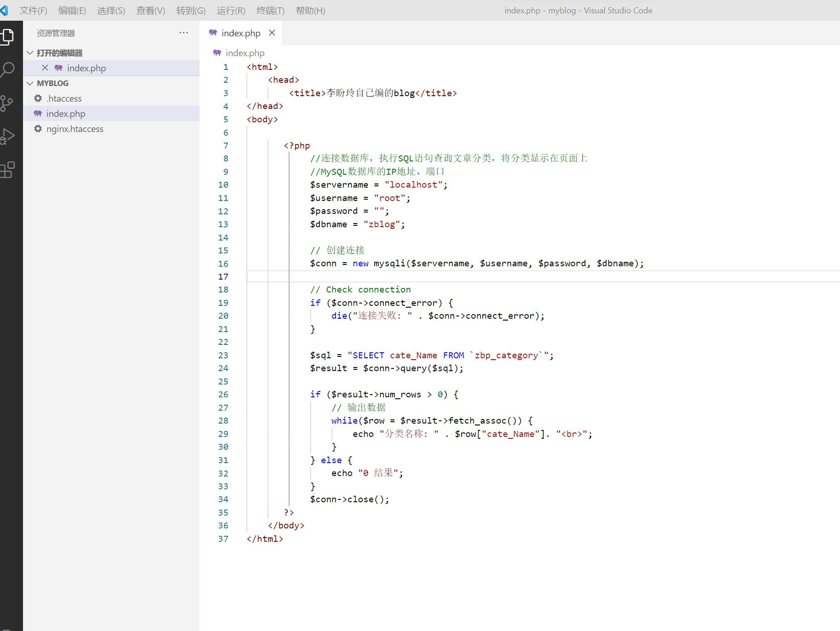840x631 pixels.
Task: Click the SELECT query string on line 23
Action: [448, 355]
